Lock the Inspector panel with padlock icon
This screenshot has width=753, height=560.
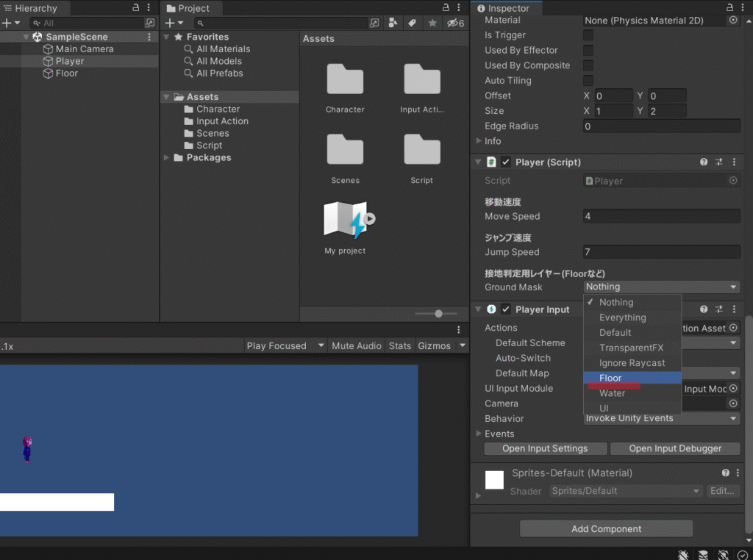729,7
